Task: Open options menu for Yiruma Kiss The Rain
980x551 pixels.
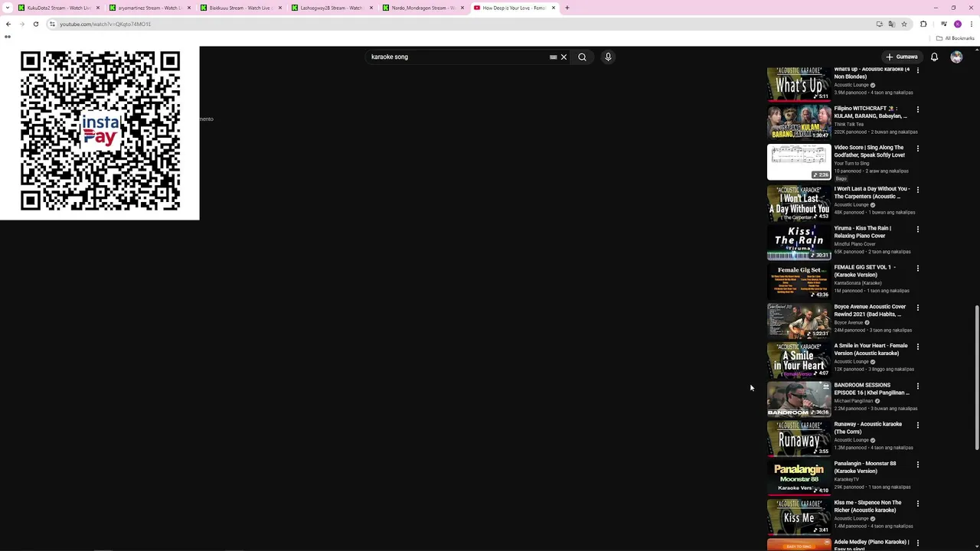Action: (917, 229)
